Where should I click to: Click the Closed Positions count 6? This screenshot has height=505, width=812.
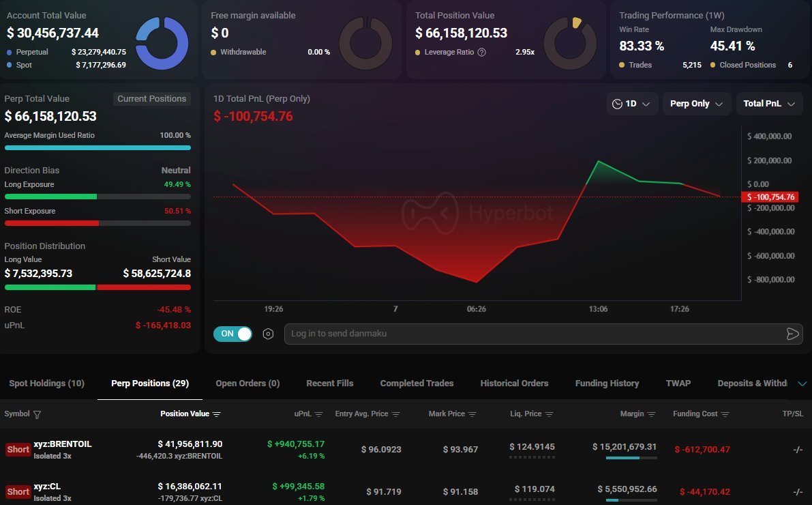click(790, 65)
